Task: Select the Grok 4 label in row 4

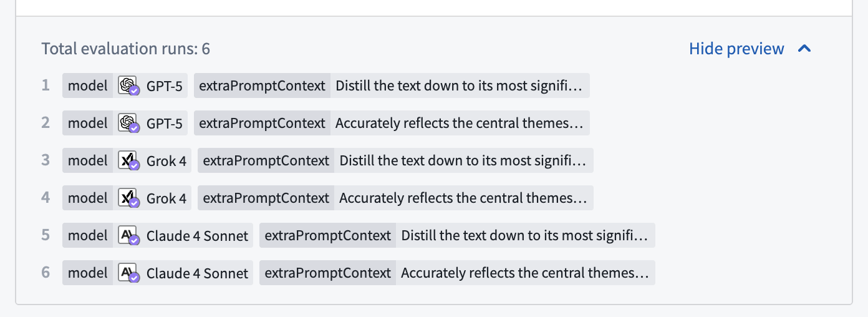Action: click(x=166, y=198)
